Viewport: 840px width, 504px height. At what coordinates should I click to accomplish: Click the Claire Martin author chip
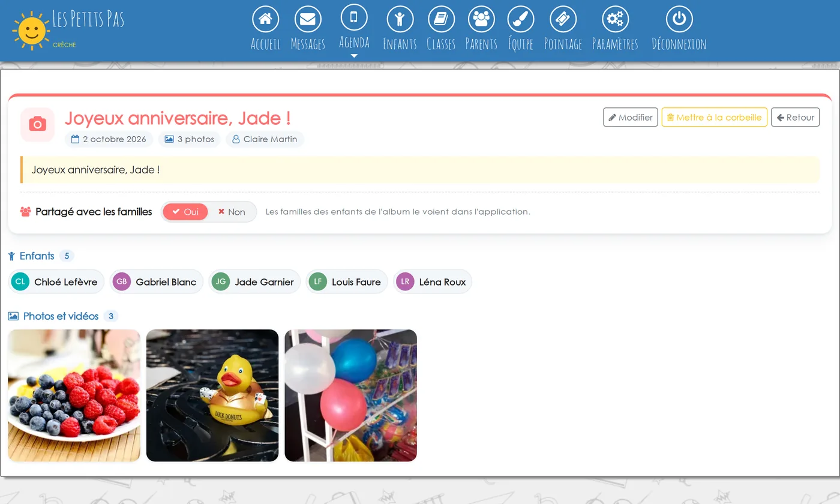[x=265, y=139]
